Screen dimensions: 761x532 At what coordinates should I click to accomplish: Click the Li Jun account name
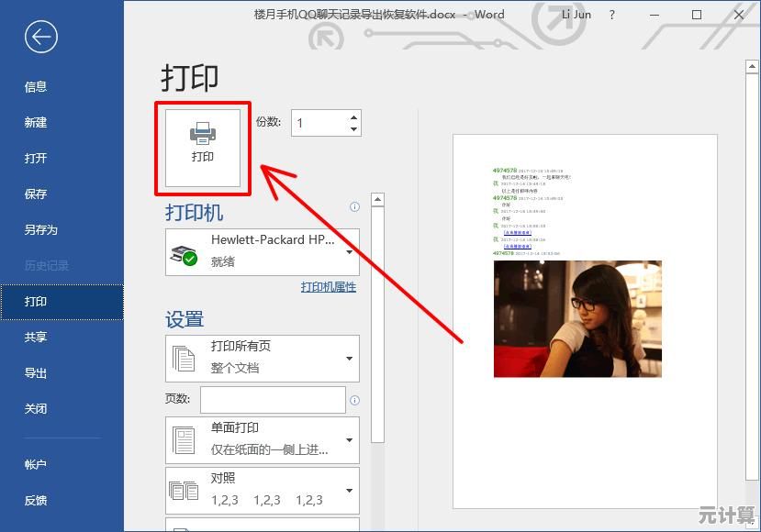coord(576,15)
